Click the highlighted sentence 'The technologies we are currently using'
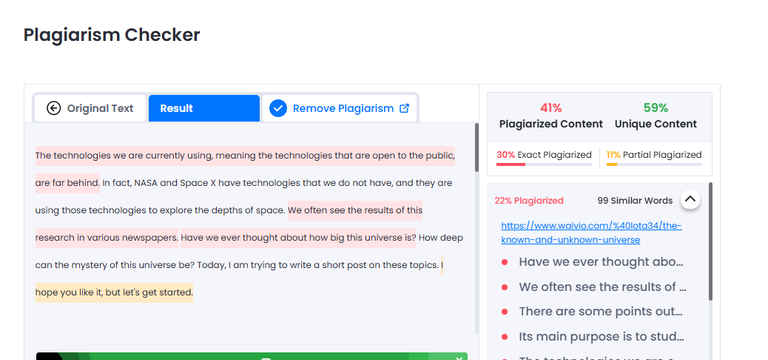 pos(245,156)
